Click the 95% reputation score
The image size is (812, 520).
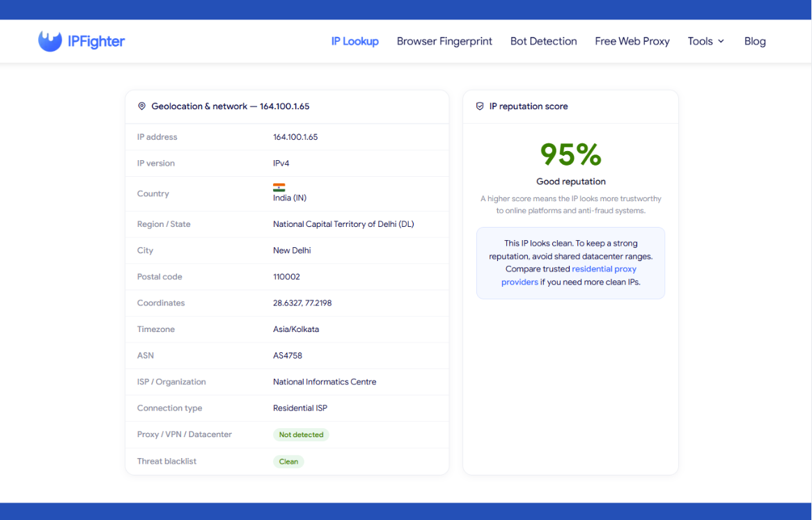(570, 154)
